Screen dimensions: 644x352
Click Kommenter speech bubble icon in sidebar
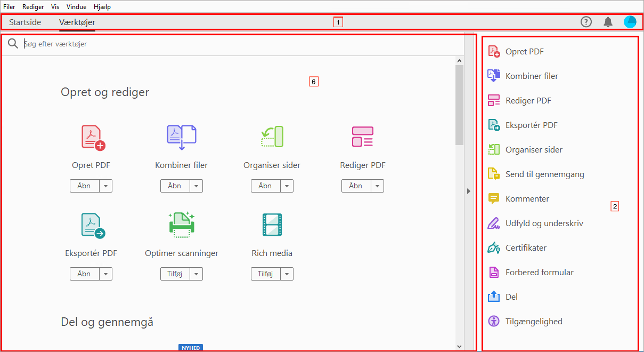pos(494,198)
